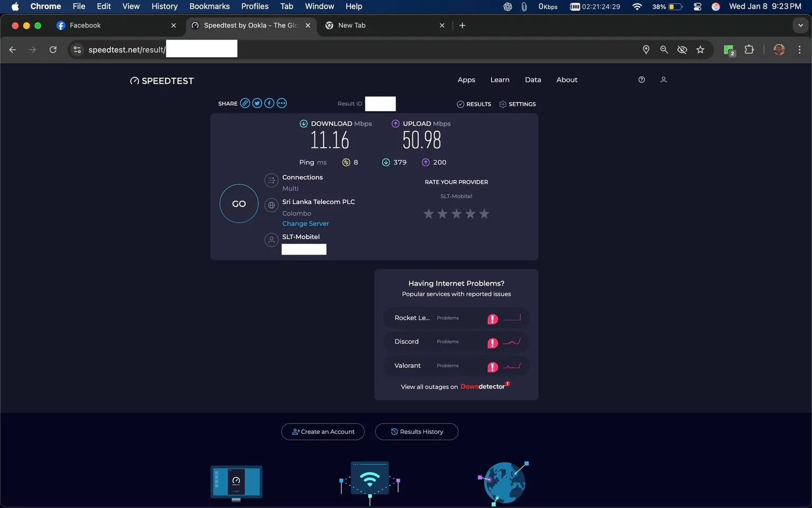The image size is (812, 508).
Task: Open Chrome extensions puzzle icon
Action: coord(749,50)
